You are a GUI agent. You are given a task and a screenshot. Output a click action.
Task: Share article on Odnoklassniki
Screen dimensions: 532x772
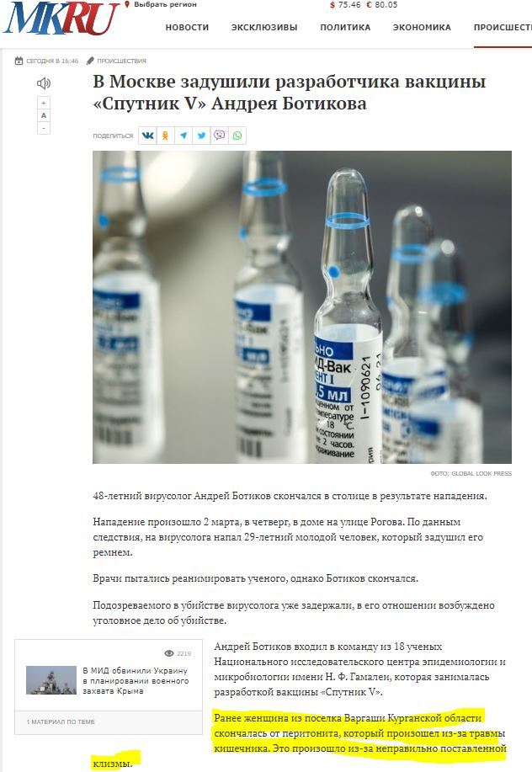click(x=165, y=136)
